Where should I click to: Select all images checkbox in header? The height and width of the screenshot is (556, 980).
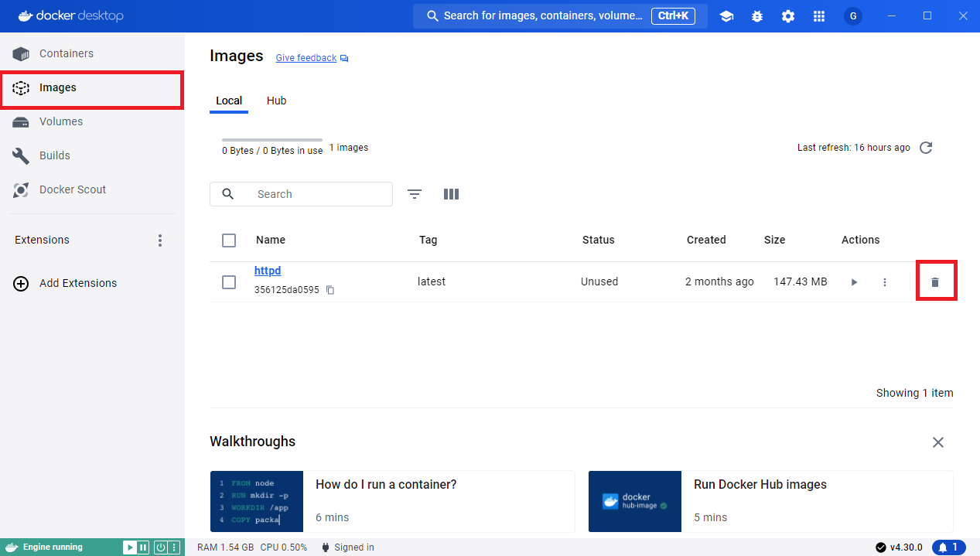coord(229,240)
